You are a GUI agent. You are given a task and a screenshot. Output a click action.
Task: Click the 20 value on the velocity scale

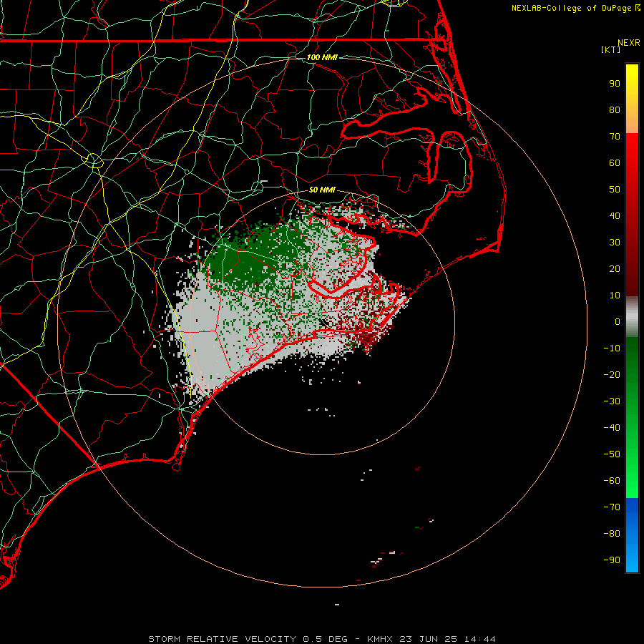tap(615, 269)
